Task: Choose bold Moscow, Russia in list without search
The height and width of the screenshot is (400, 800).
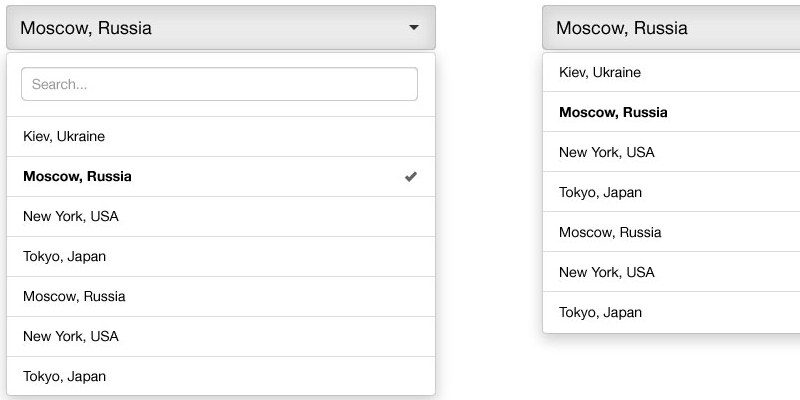Action: coord(613,112)
